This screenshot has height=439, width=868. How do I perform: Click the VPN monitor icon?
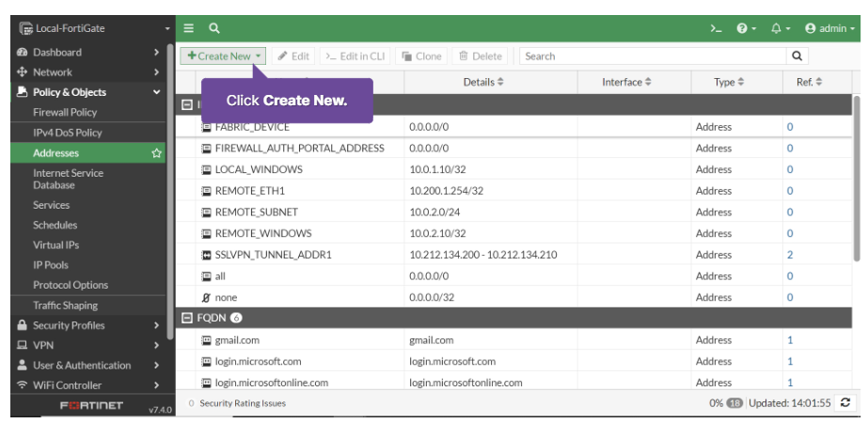(x=23, y=345)
